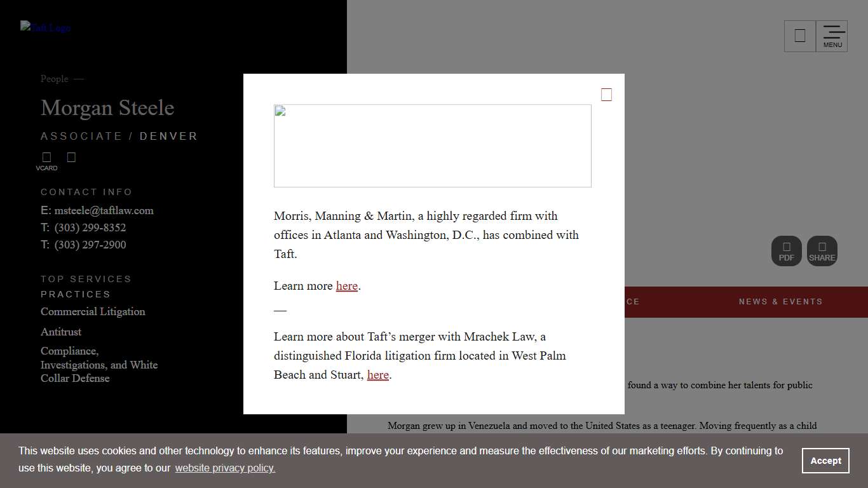Screen dimensions: 868x488
Task: Open the Commercial Litigation practice link
Action: coord(93,311)
